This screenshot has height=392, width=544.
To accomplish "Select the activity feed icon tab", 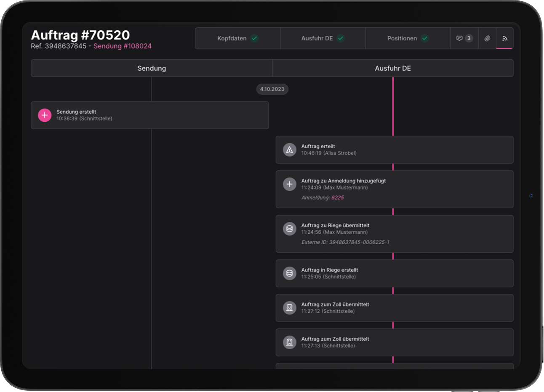I will point(504,38).
